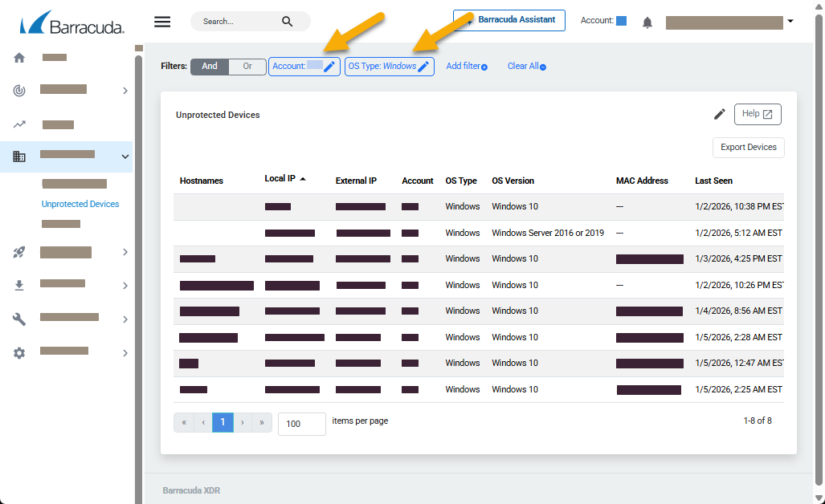Image resolution: width=825 pixels, height=504 pixels.
Task: Click the items per page field
Action: (x=301, y=424)
